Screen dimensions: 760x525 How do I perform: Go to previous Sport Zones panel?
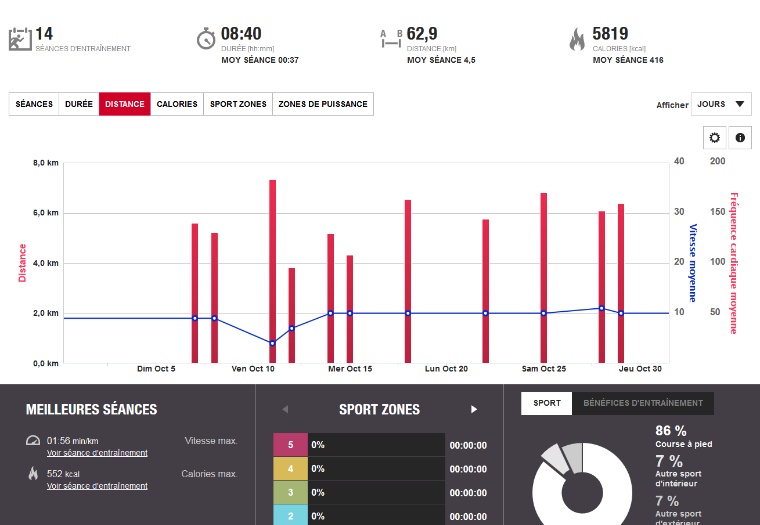(x=284, y=409)
